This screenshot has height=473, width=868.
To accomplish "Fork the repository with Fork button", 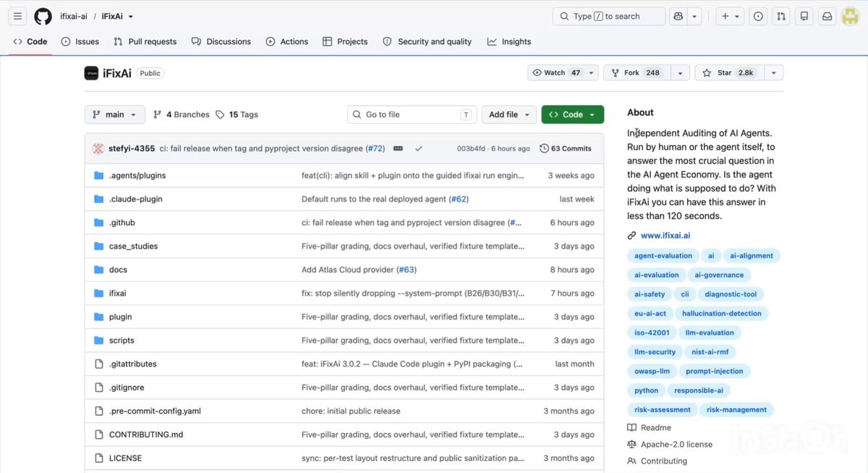I will (636, 73).
